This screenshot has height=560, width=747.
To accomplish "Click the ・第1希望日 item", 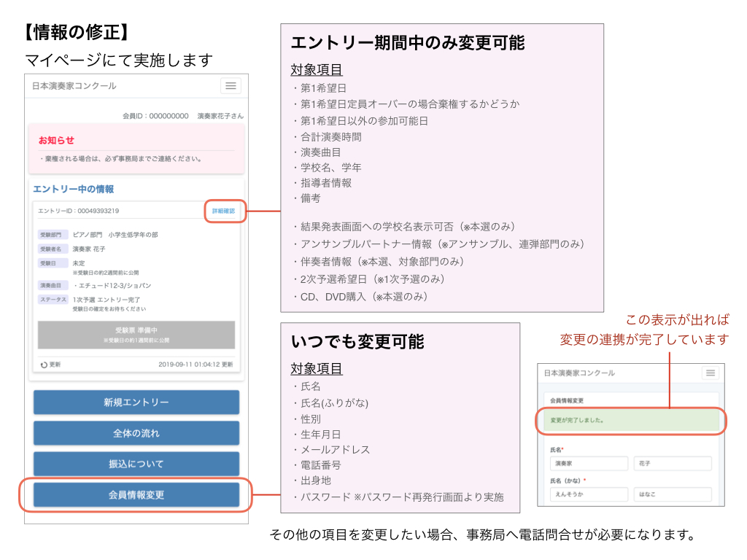I will [x=319, y=88].
